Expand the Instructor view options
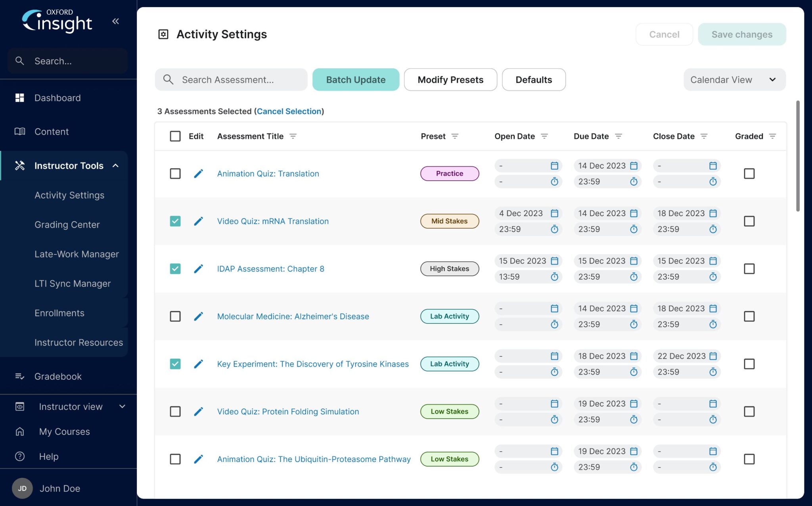This screenshot has width=812, height=506. (122, 406)
